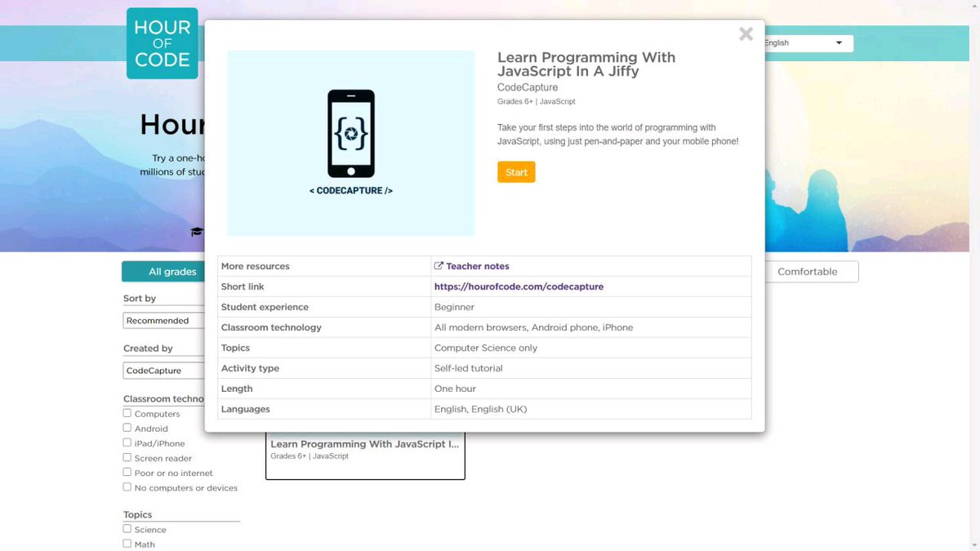
Task: Open the English language dropdown
Action: click(807, 43)
